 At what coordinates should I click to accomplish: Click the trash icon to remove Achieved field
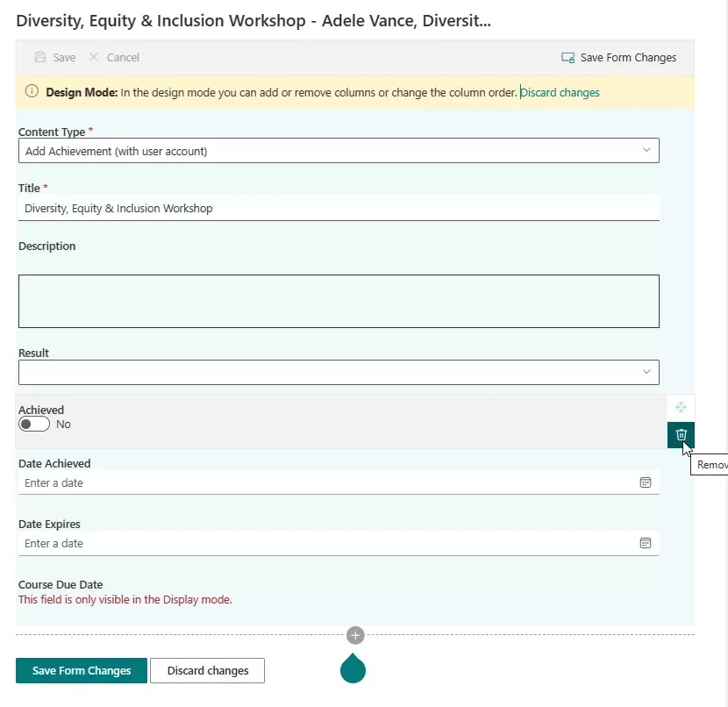[x=681, y=434]
